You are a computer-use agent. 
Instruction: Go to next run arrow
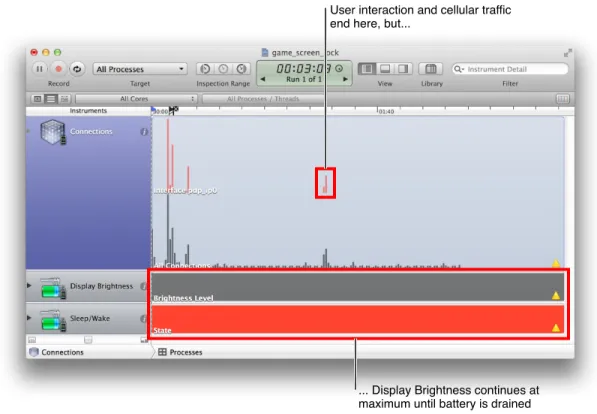345,79
